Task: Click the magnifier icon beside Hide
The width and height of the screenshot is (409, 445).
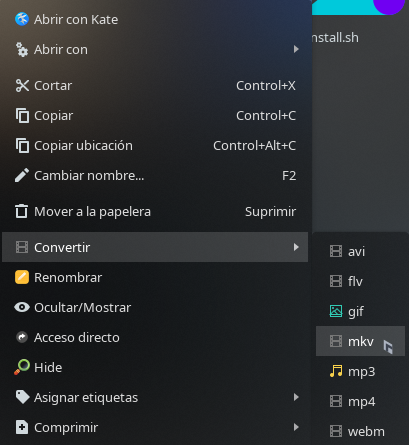Action: 22,367
